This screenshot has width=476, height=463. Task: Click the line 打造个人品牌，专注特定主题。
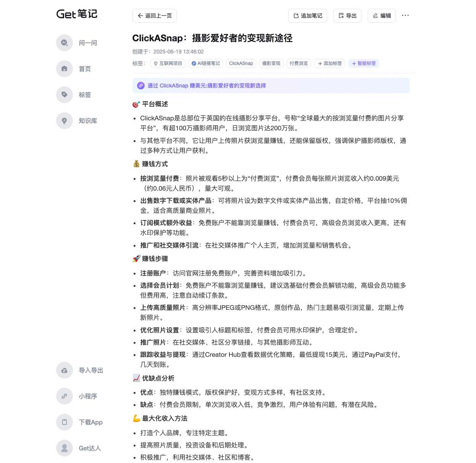(x=186, y=433)
